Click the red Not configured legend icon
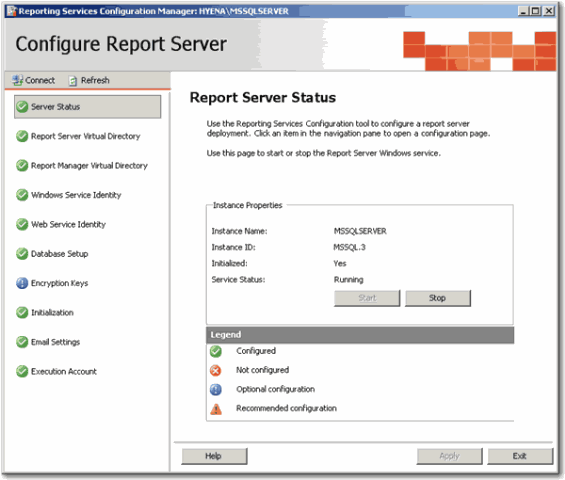Image resolution: width=565 pixels, height=480 pixels. pos(215,370)
